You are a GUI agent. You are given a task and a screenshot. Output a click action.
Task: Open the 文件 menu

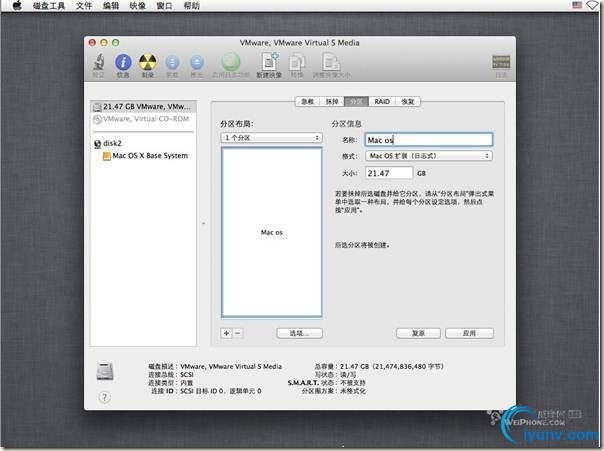coord(84,6)
